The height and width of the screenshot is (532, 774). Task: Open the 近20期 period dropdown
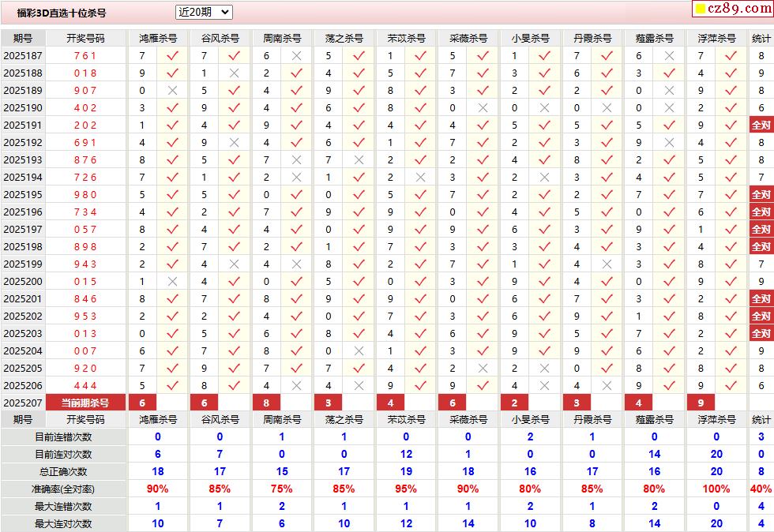204,13
